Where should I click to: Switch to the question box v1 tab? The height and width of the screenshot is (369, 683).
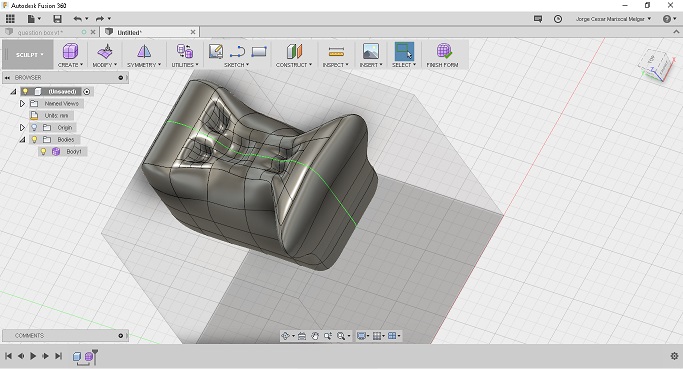pos(40,32)
